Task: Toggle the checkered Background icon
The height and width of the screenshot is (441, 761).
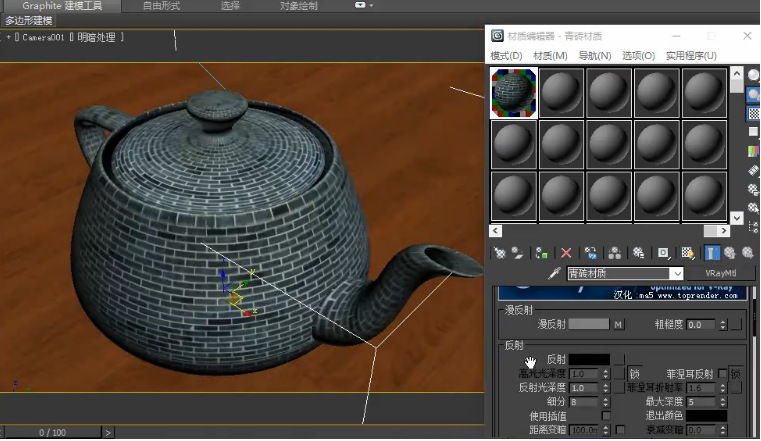Action: [753, 114]
